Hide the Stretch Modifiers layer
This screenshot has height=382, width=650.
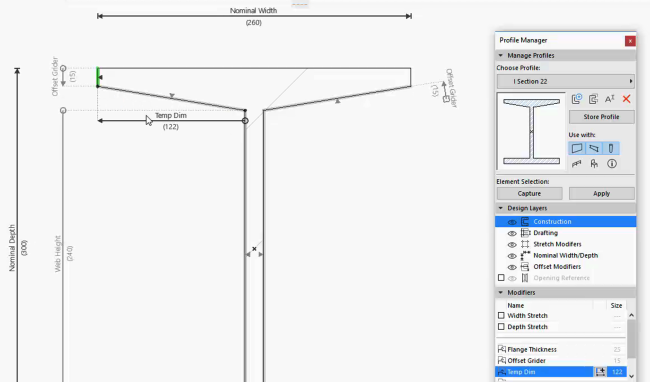(512, 244)
